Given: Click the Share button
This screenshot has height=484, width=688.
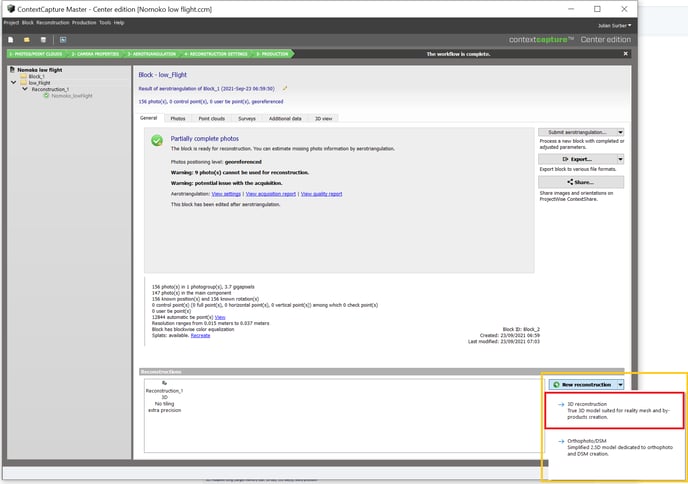Looking at the screenshot, I should 580,182.
